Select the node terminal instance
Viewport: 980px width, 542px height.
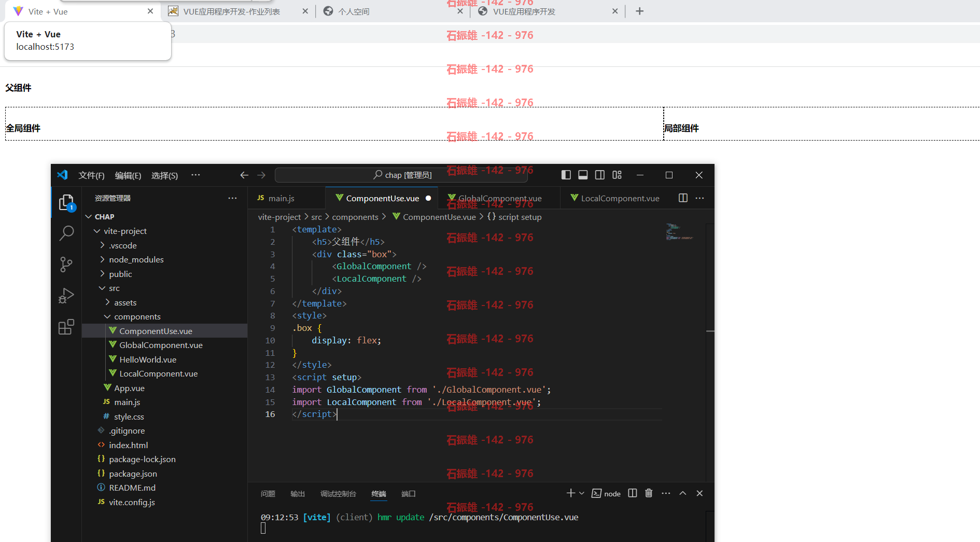click(x=606, y=494)
